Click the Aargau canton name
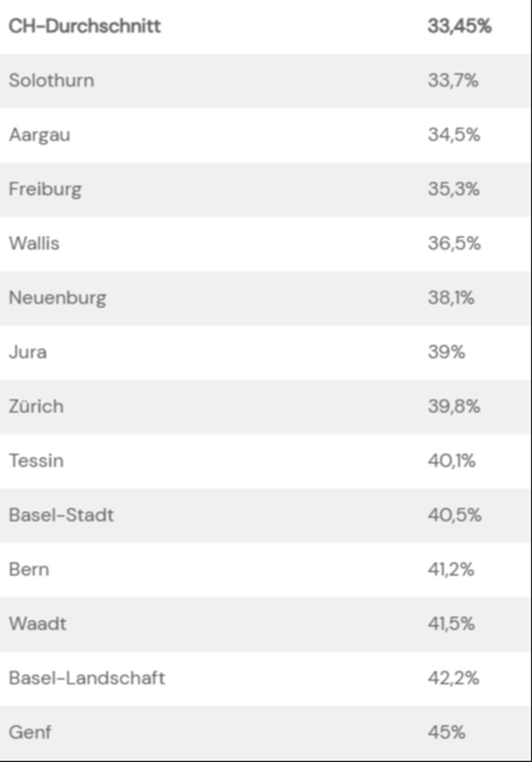 [x=40, y=135]
